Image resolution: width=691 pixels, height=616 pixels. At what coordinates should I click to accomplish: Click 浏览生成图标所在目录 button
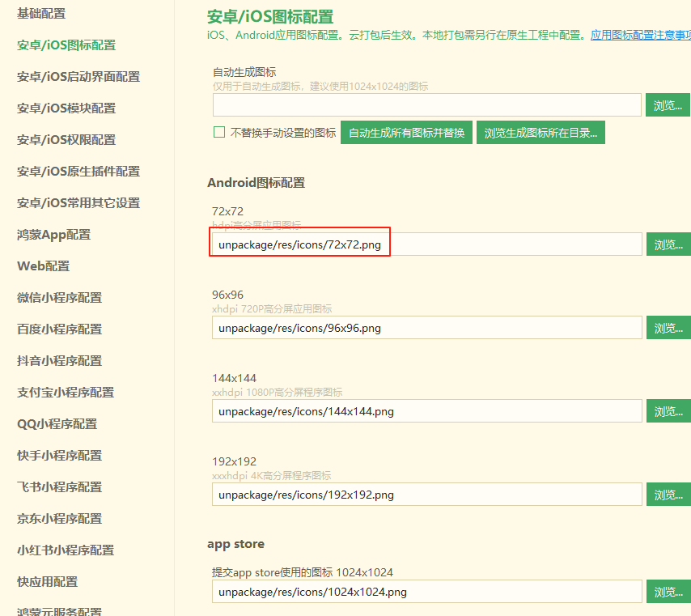(541, 133)
